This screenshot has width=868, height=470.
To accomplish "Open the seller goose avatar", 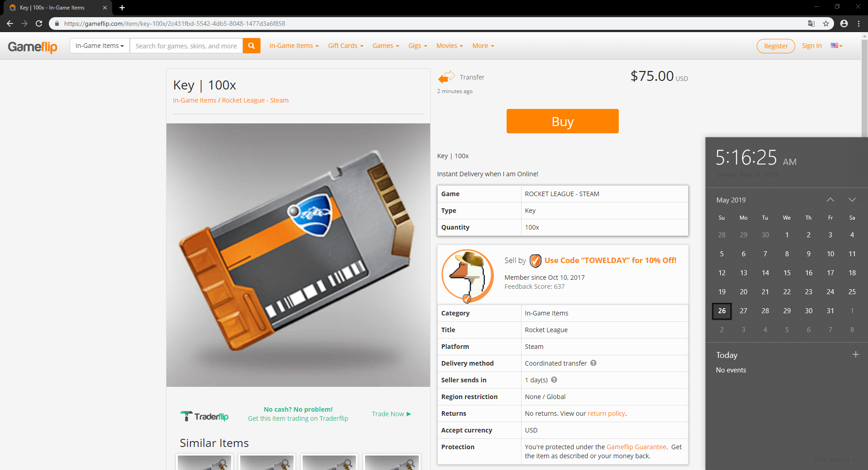I will [468, 276].
